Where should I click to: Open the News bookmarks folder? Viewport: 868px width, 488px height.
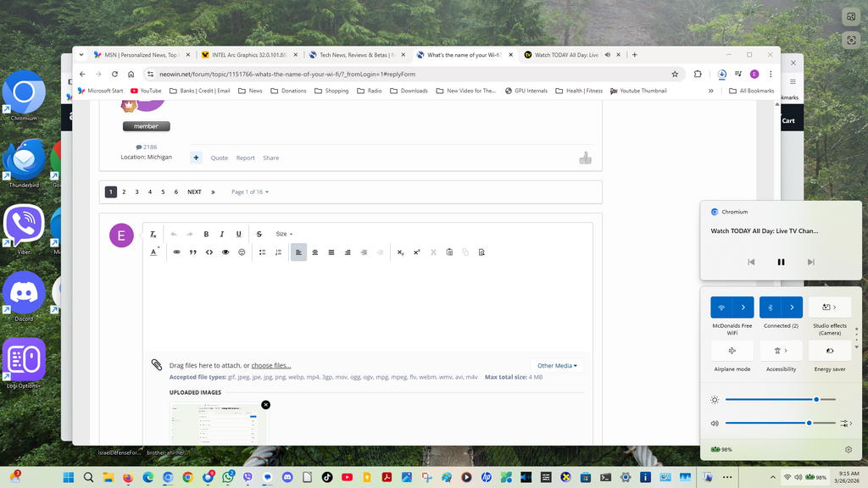click(250, 91)
